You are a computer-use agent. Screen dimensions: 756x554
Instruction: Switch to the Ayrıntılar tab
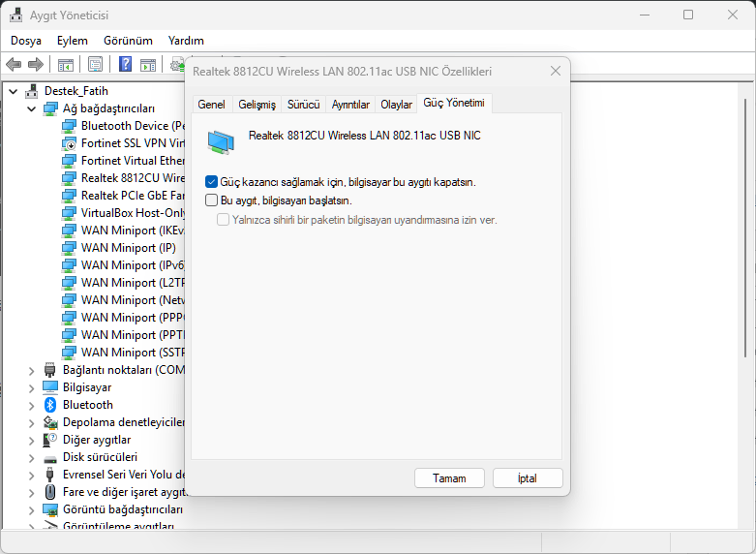[x=350, y=105]
